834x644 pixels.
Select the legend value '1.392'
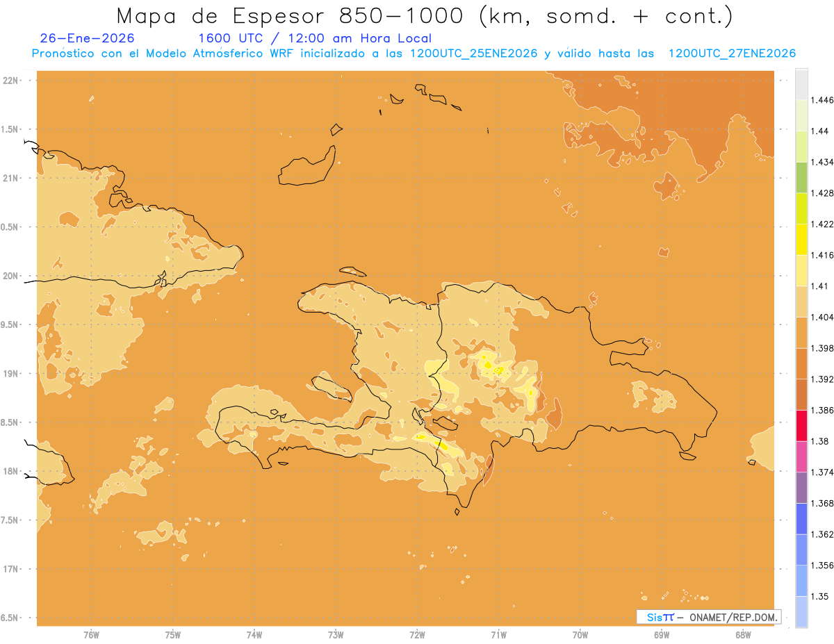tap(823, 379)
